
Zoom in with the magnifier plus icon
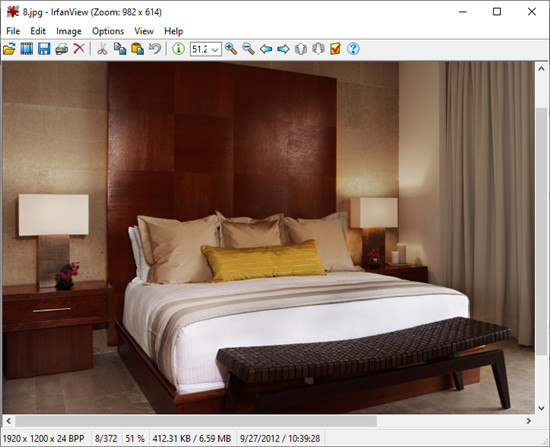pos(231,49)
